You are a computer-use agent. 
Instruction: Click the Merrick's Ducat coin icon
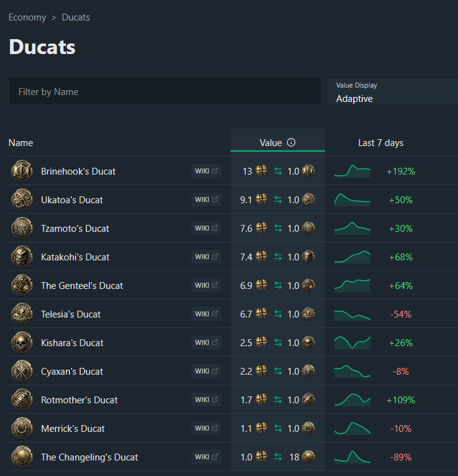(22, 428)
